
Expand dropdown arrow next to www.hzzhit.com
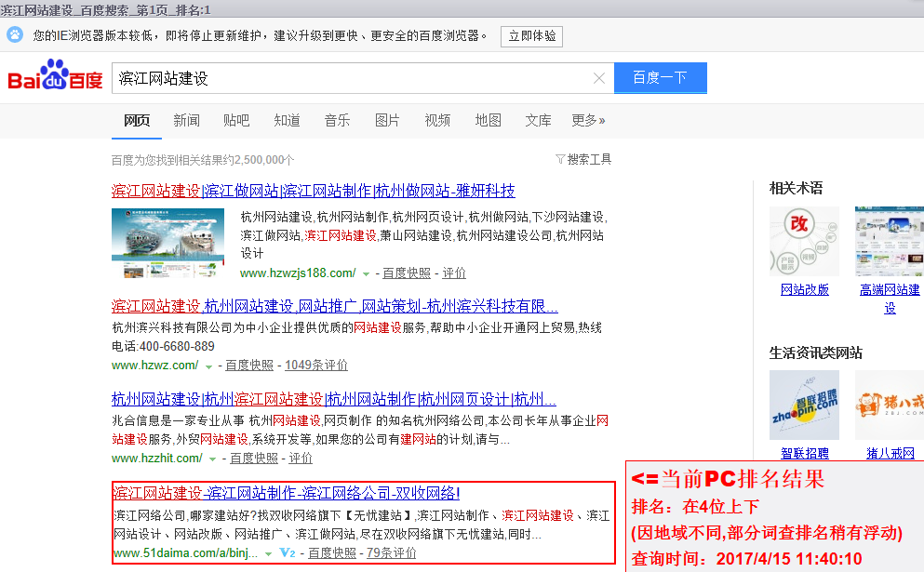[x=212, y=459]
